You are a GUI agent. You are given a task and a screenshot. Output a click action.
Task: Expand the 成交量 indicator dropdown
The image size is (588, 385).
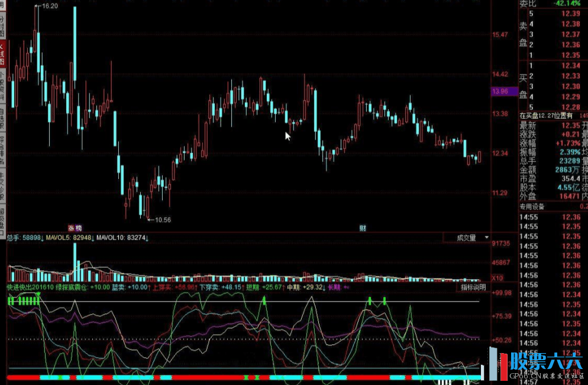coord(466,238)
